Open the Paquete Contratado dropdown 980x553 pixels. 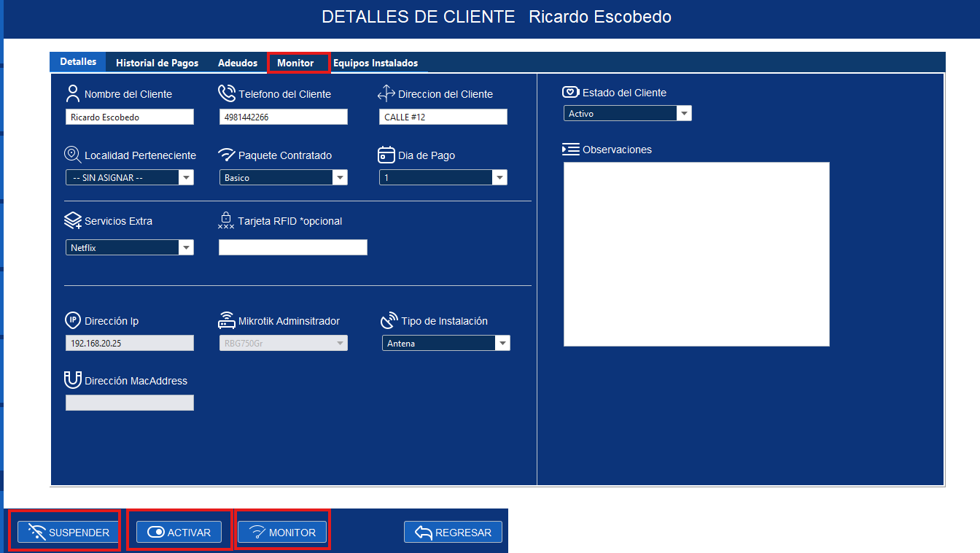click(341, 177)
